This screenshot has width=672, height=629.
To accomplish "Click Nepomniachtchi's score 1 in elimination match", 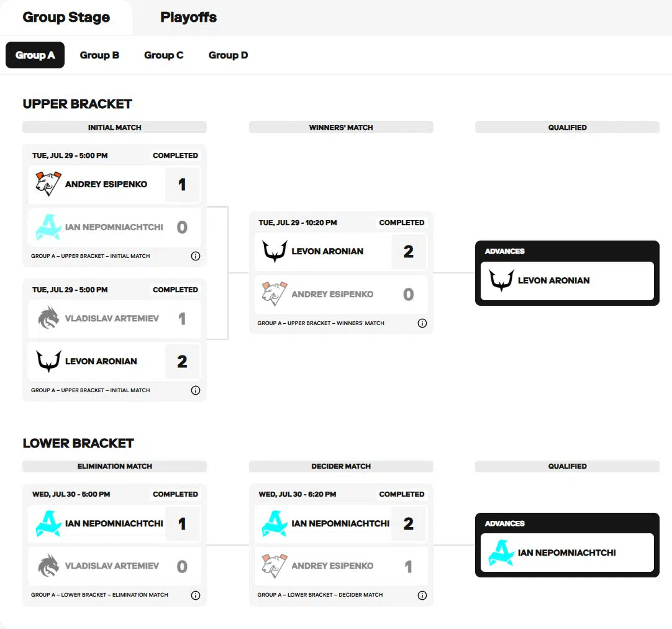I will click(x=182, y=523).
